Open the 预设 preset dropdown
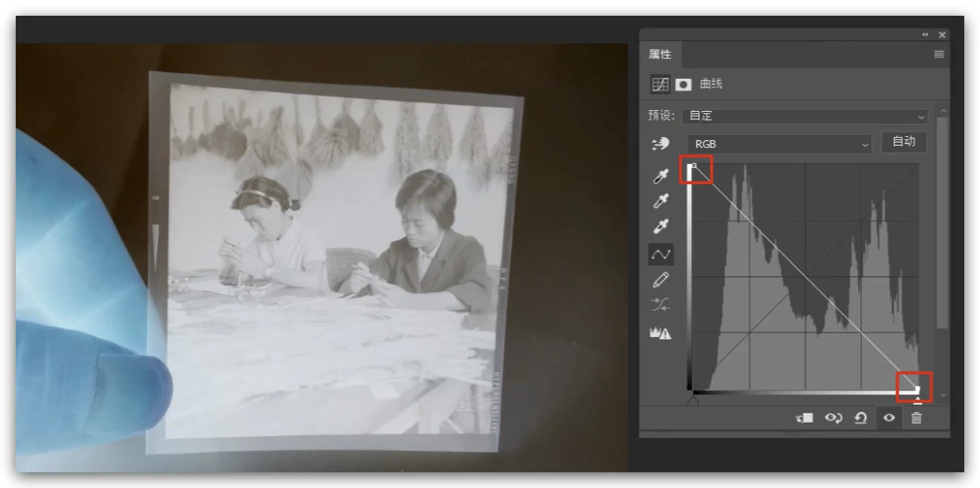Viewport: 980px width, 488px height. point(805,116)
